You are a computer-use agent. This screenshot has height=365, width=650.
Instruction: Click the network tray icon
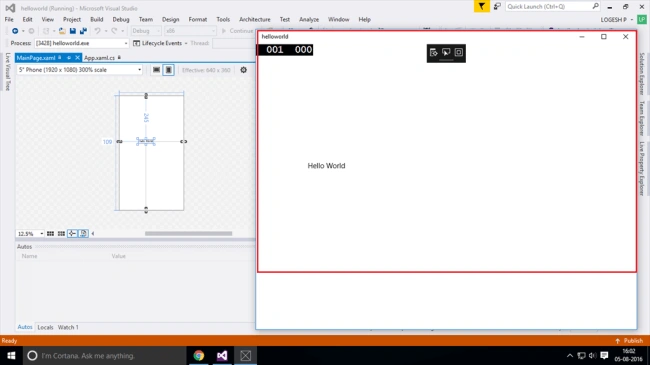581,355
